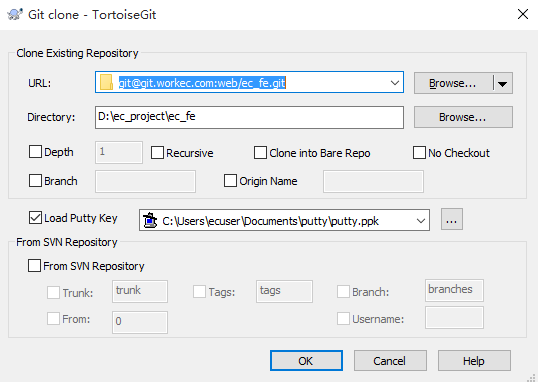Screen dimensions: 538x382
Task: Enable the Recursive checkbox
Action: [x=157, y=153]
